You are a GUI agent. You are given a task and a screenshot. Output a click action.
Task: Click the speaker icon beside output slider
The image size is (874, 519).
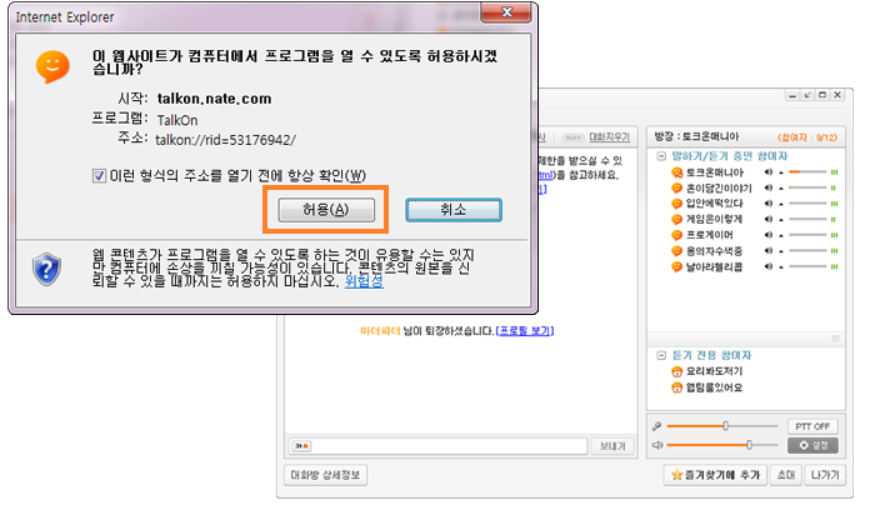(x=657, y=445)
